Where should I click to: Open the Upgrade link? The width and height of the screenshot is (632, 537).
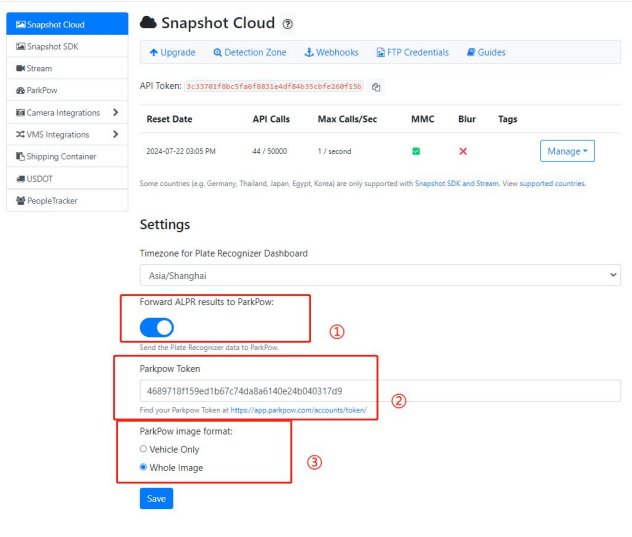(172, 52)
